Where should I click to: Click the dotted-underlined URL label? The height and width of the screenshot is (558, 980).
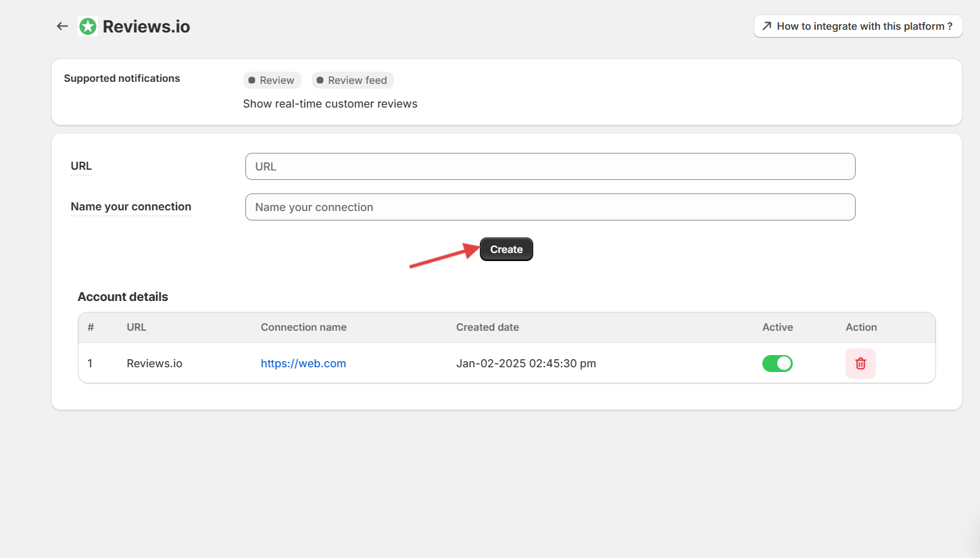81,166
